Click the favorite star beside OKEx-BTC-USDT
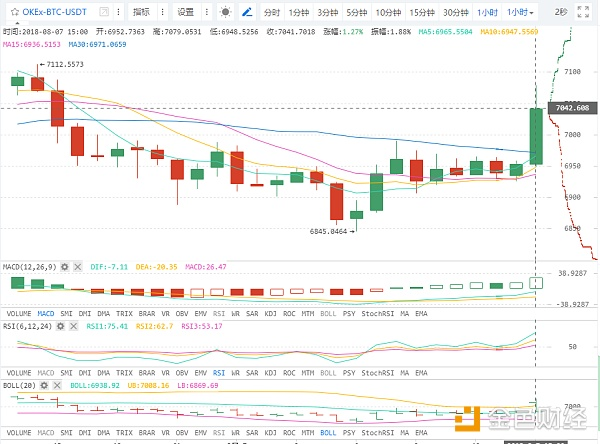This screenshot has width=600, height=444. coord(15,12)
